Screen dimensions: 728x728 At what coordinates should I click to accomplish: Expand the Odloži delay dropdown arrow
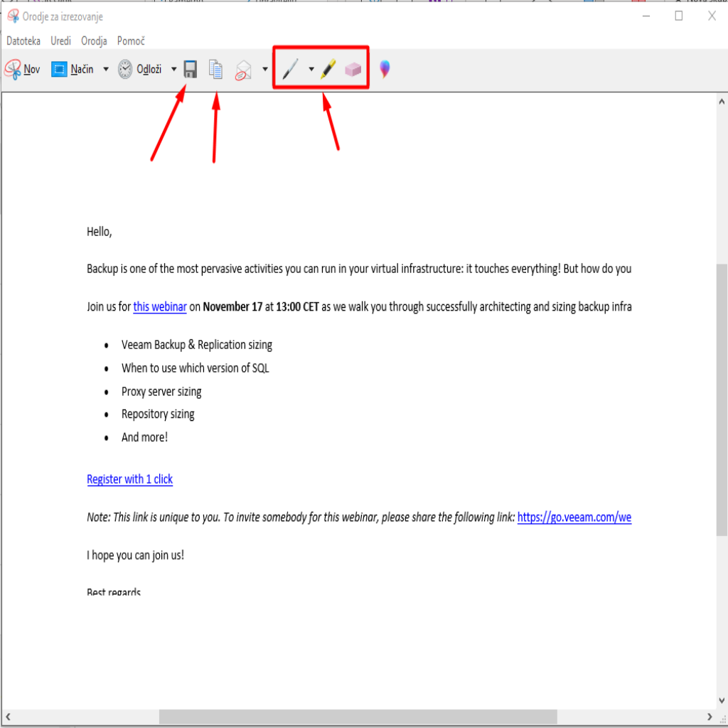[174, 69]
